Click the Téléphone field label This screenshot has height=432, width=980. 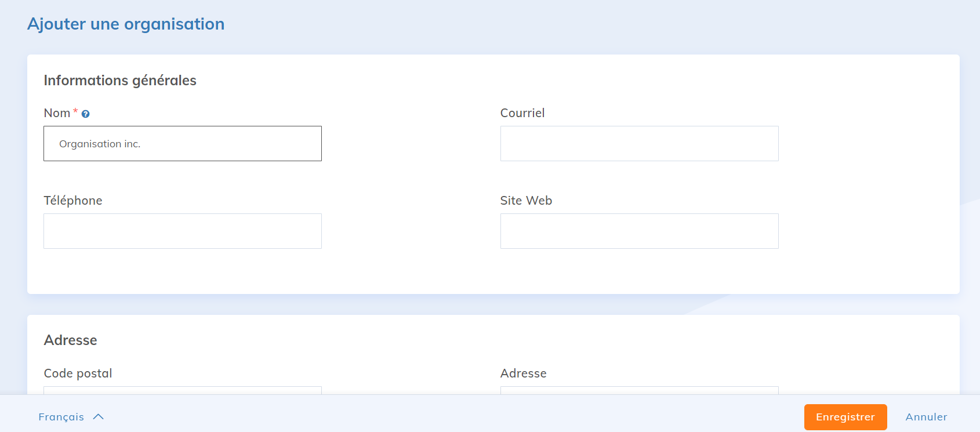point(73,201)
